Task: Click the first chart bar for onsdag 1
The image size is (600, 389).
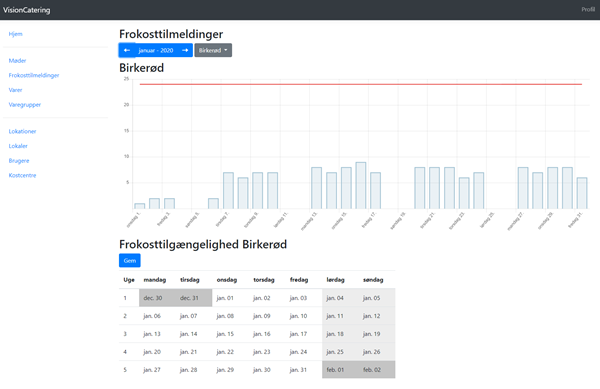Action: tap(140, 206)
